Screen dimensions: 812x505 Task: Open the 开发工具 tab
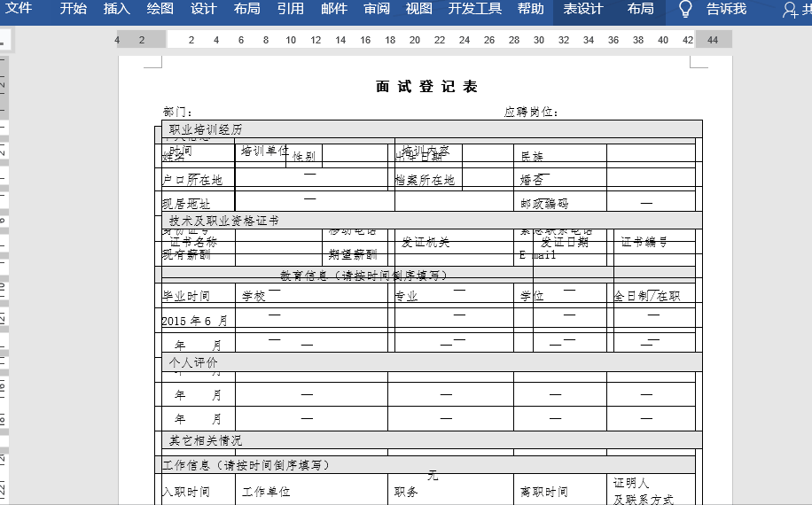(474, 10)
